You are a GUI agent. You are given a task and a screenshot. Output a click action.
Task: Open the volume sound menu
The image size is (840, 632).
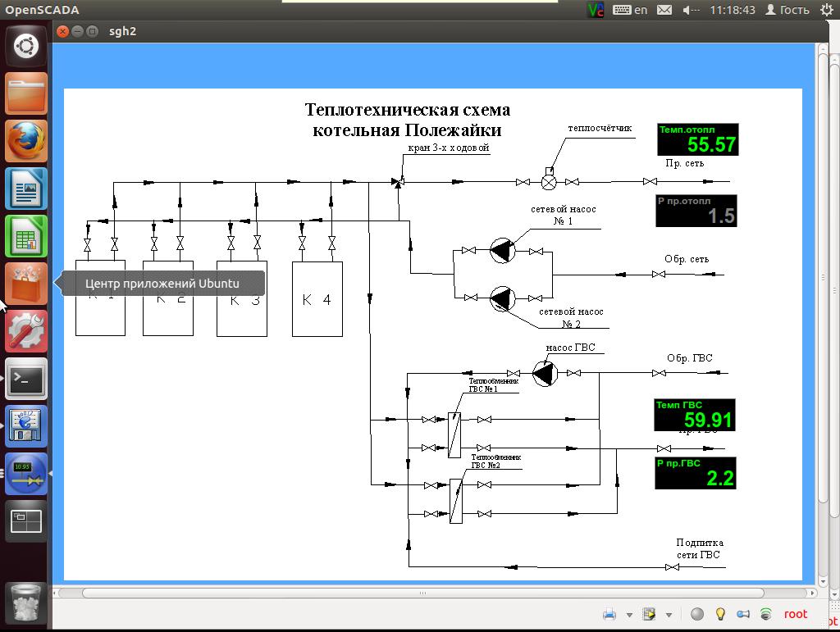pyautogui.click(x=692, y=10)
